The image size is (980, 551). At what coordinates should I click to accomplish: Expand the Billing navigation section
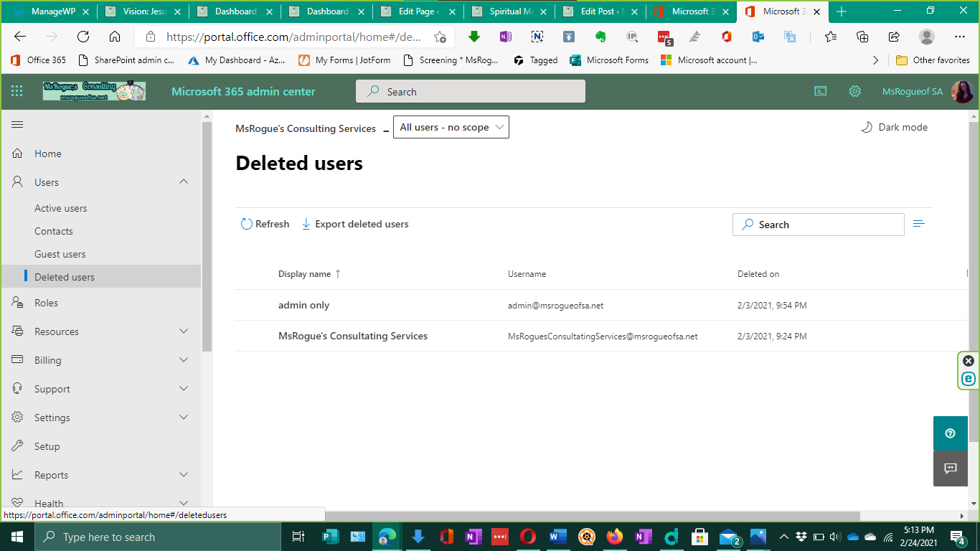184,360
